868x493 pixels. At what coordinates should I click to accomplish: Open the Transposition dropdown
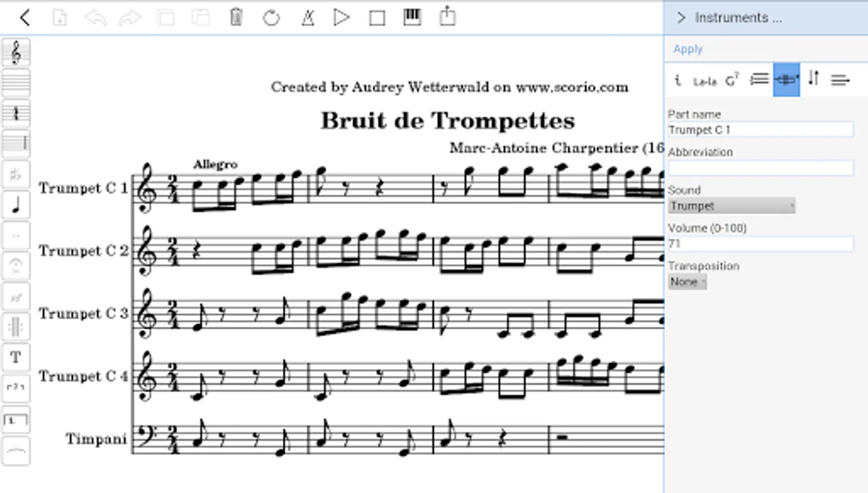(x=687, y=282)
